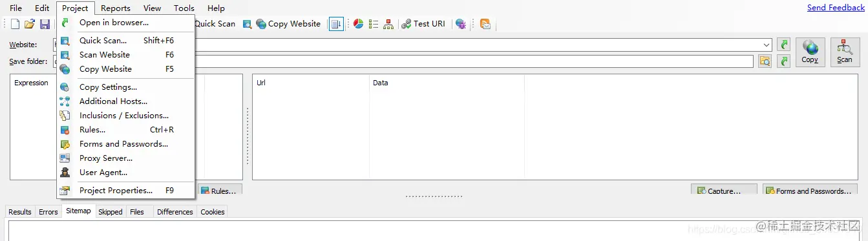Image resolution: width=868 pixels, height=241 pixels.
Task: Click green arrow next to Website field
Action: point(783,45)
